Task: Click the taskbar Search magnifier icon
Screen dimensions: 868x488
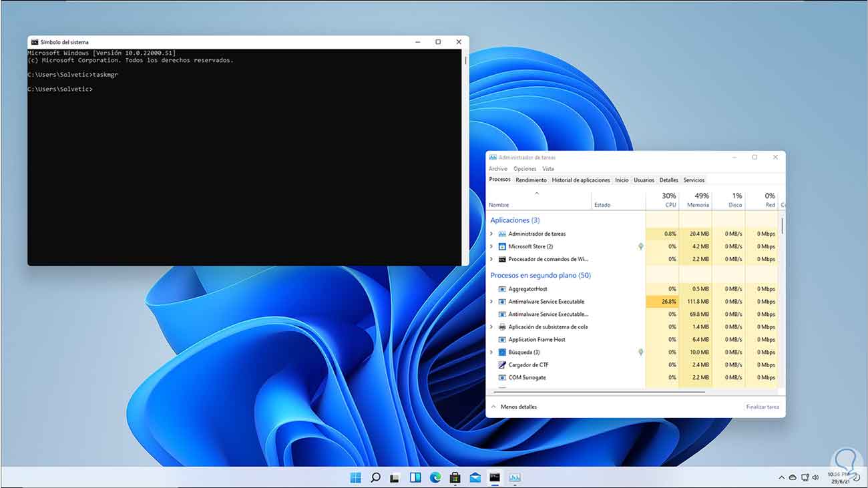Action: (x=375, y=477)
